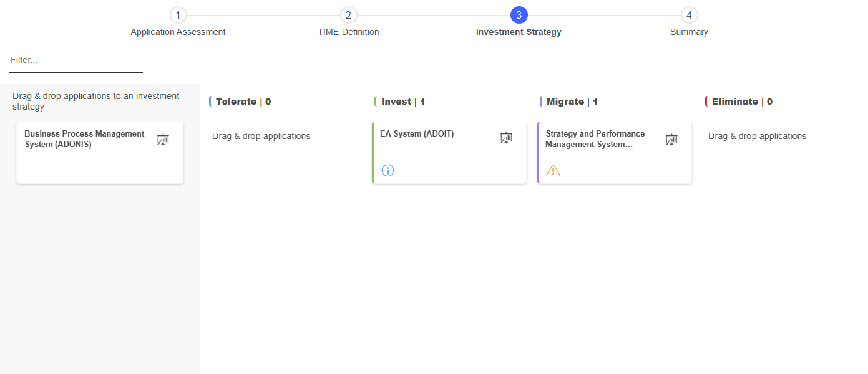Click the Filter input field

click(x=76, y=60)
